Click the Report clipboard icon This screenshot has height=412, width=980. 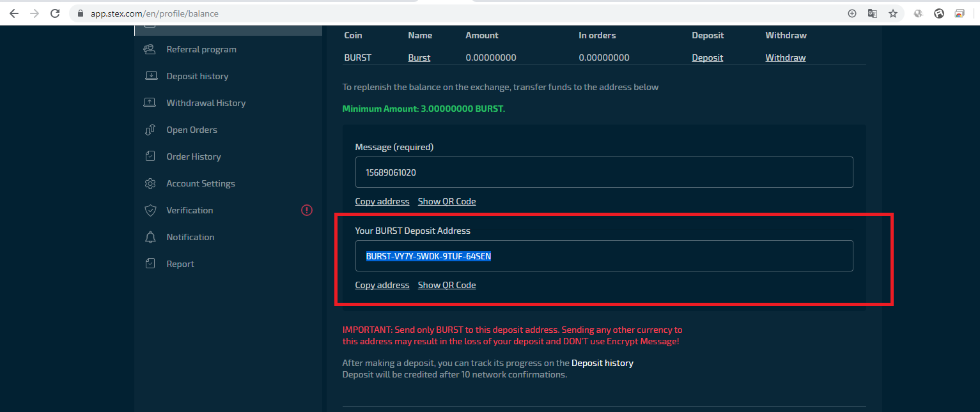(x=150, y=264)
